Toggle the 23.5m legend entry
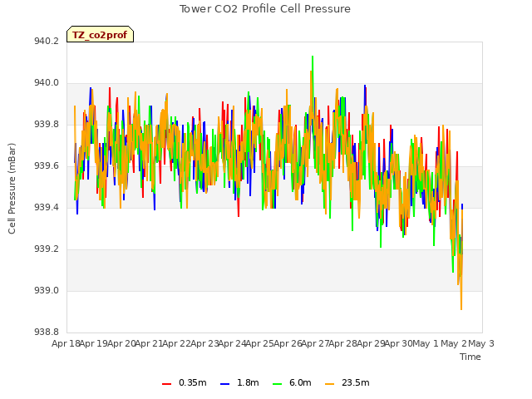The height and width of the screenshot is (399, 532). point(347,382)
